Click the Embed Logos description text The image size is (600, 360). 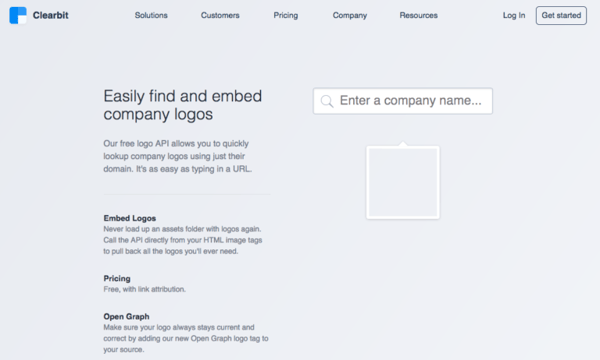click(x=183, y=240)
